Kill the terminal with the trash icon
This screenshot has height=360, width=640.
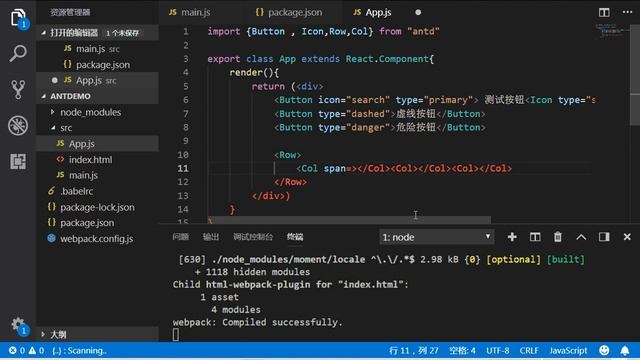pyautogui.click(x=558, y=237)
